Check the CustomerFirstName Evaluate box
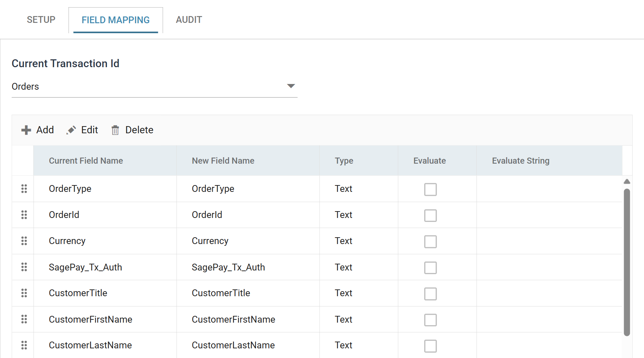This screenshot has width=644, height=358. [x=430, y=320]
